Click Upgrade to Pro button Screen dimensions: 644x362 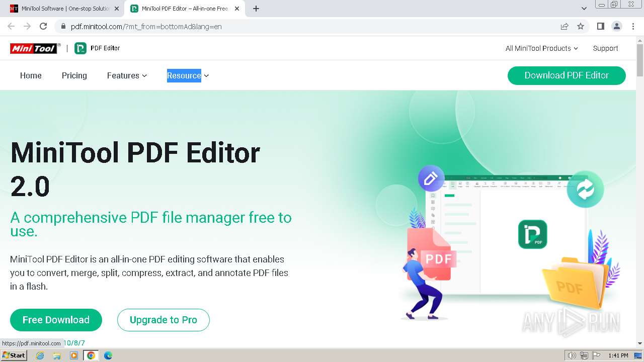click(x=164, y=320)
